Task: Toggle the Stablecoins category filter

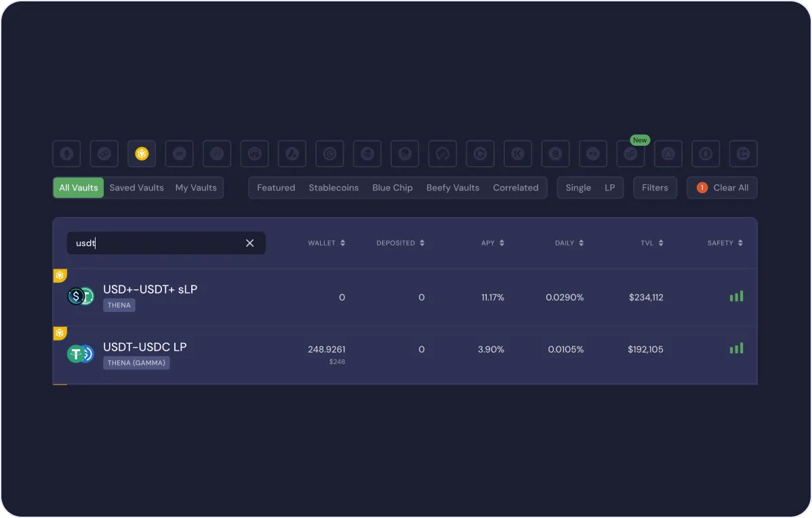Action: 333,188
